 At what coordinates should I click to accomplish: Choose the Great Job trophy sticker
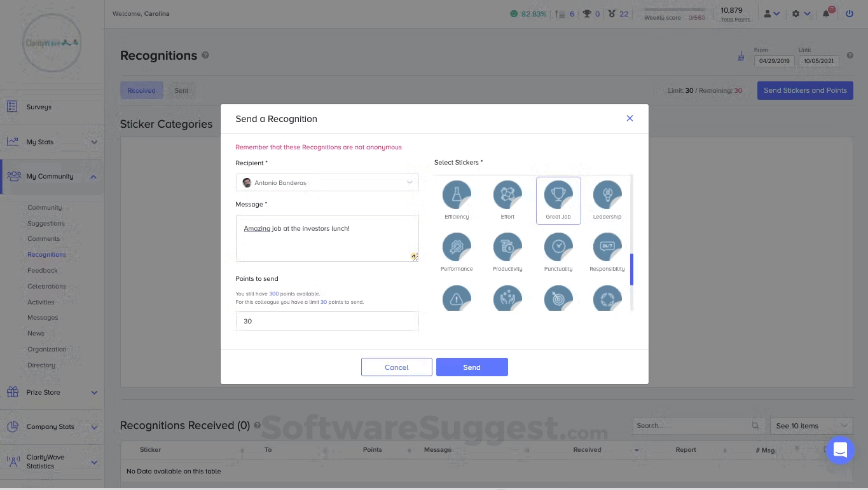558,195
